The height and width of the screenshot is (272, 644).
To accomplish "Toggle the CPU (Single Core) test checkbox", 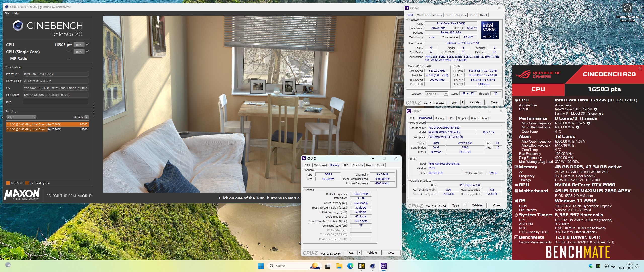I will click(x=87, y=52).
